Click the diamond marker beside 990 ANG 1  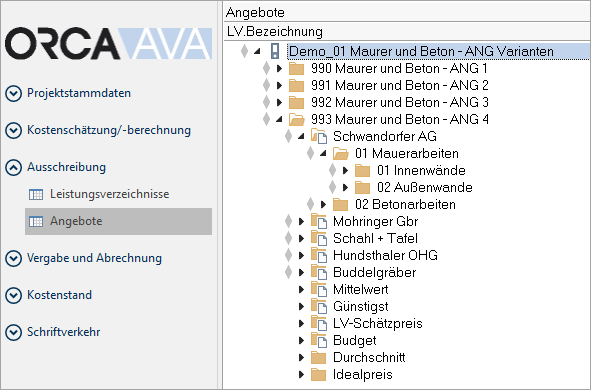[266, 68]
